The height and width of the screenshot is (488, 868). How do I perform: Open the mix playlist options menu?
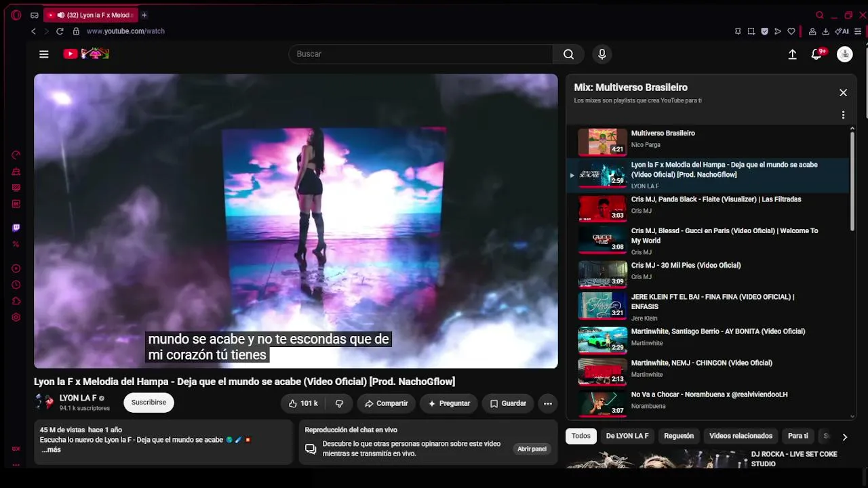point(843,115)
